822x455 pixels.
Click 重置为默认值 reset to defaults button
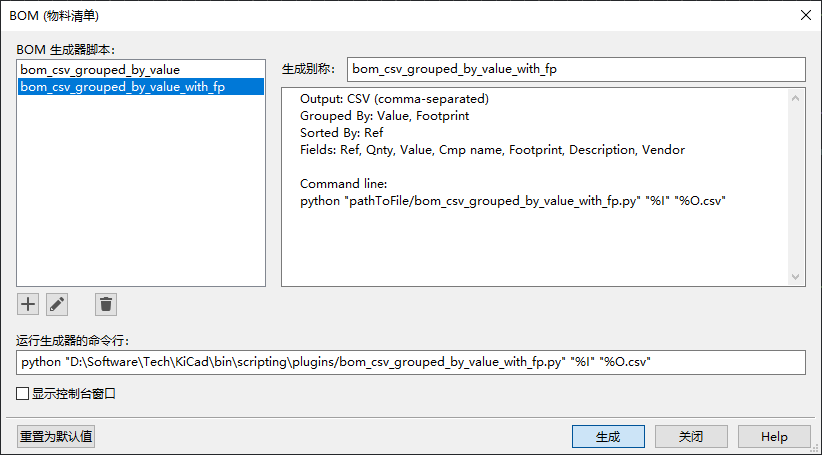(x=56, y=436)
